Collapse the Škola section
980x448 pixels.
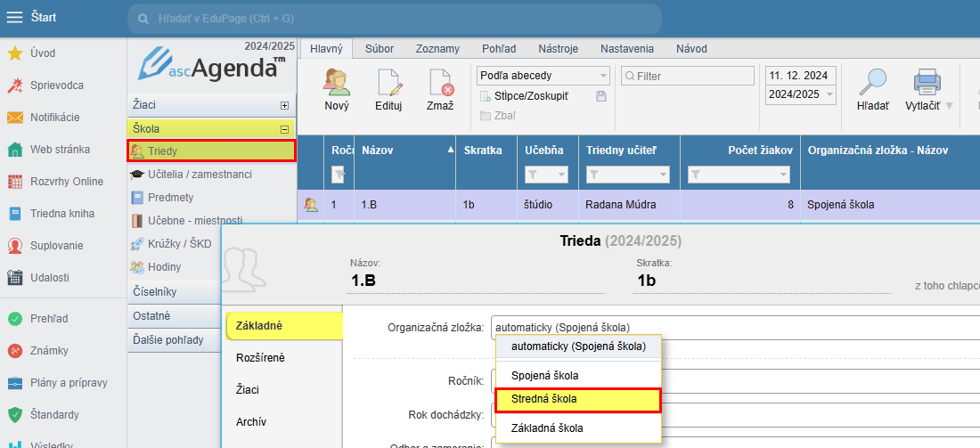point(284,129)
